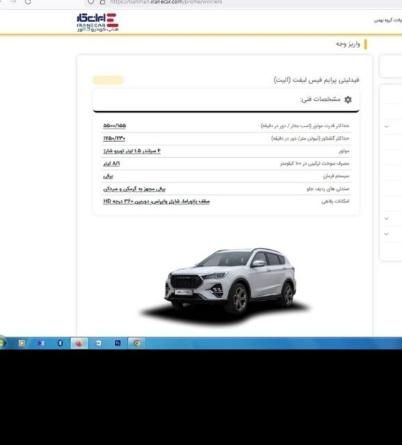Click the fuel consumption value 8/1 لیتر
The width and height of the screenshot is (402, 445).
111,164
